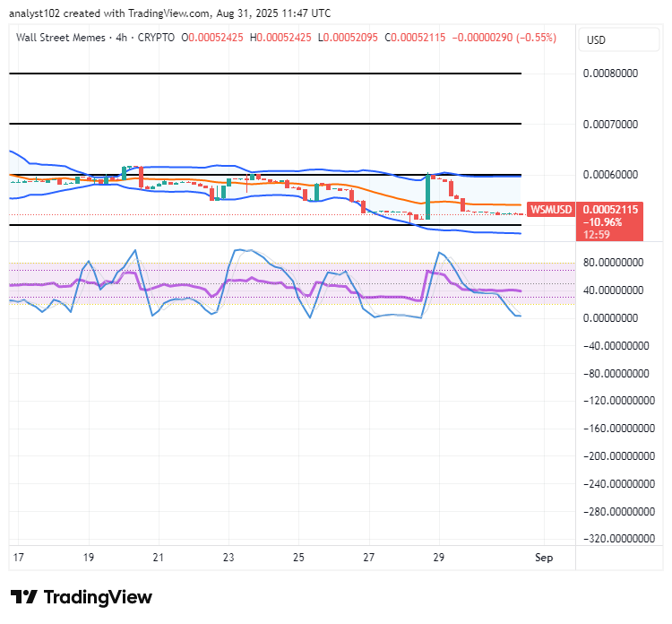Click the −240.00000000 oscillator axis label
Viewport: 672px width, 624px height.
(619, 484)
